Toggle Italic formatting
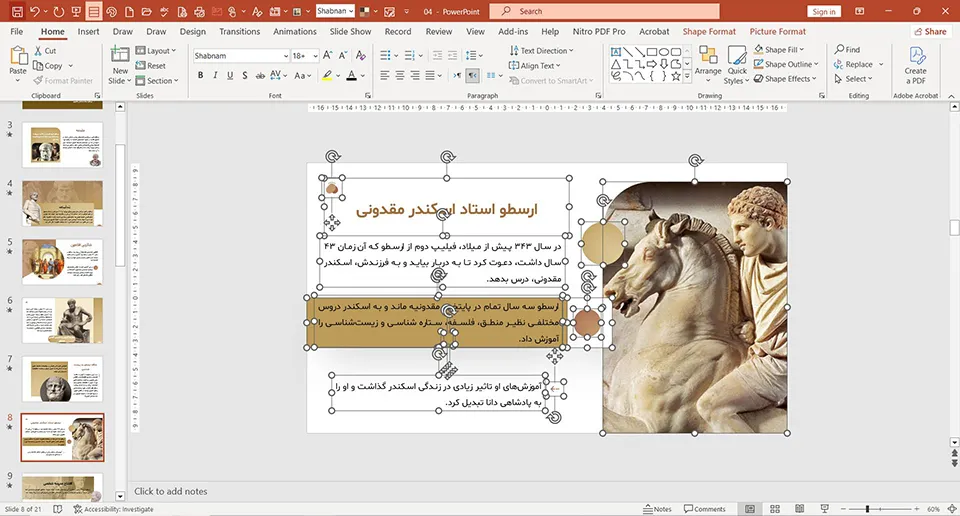 click(x=215, y=75)
